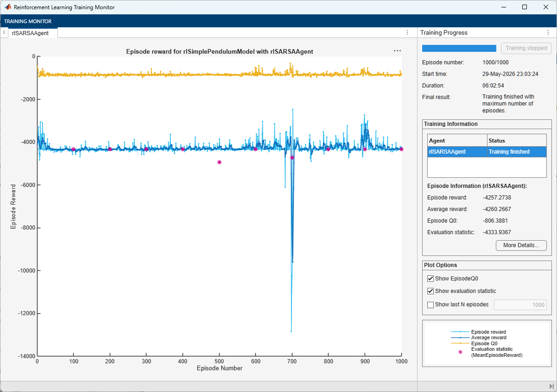This screenshot has height=392, width=557.
Task: Open the plot axes toolbar ellipsis menu
Action: tap(397, 51)
